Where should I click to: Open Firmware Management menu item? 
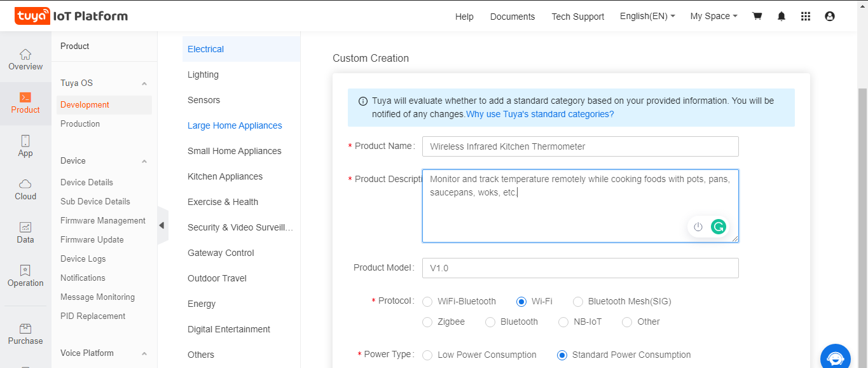pos(103,220)
